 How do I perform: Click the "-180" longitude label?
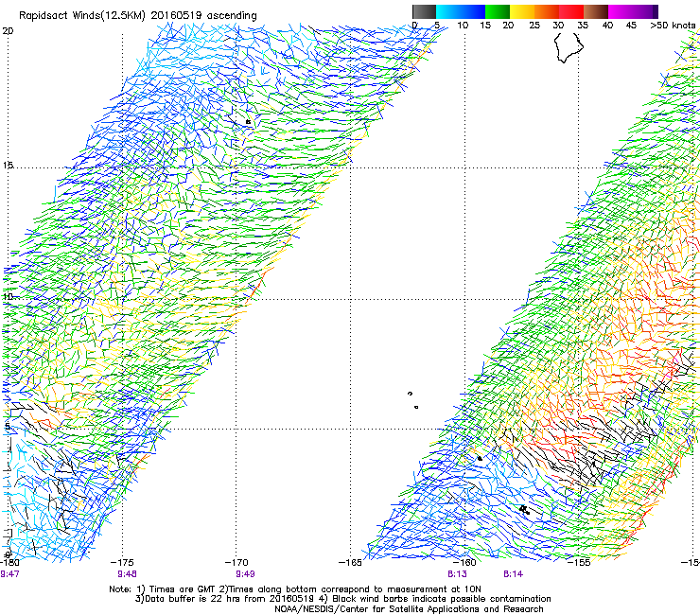(x=9, y=562)
